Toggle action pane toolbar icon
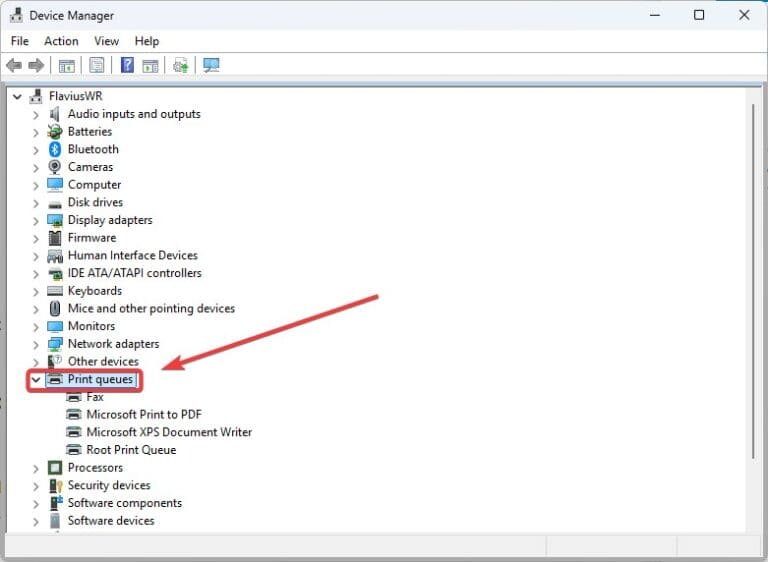Viewport: 768px width, 562px height. tap(150, 65)
